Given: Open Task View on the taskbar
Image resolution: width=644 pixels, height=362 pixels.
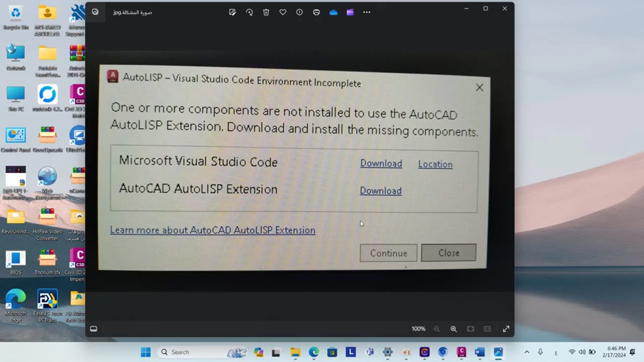Looking at the screenshot, I should pos(276,352).
